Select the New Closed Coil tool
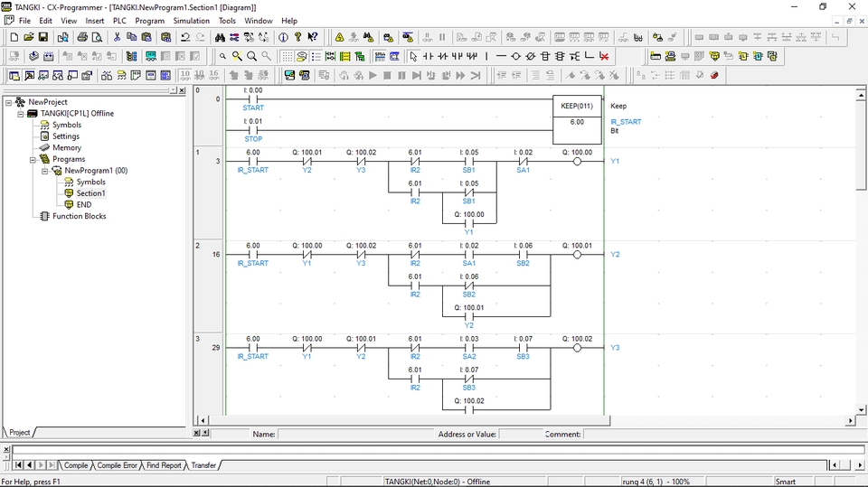This screenshot has width=868, height=487. point(531,56)
